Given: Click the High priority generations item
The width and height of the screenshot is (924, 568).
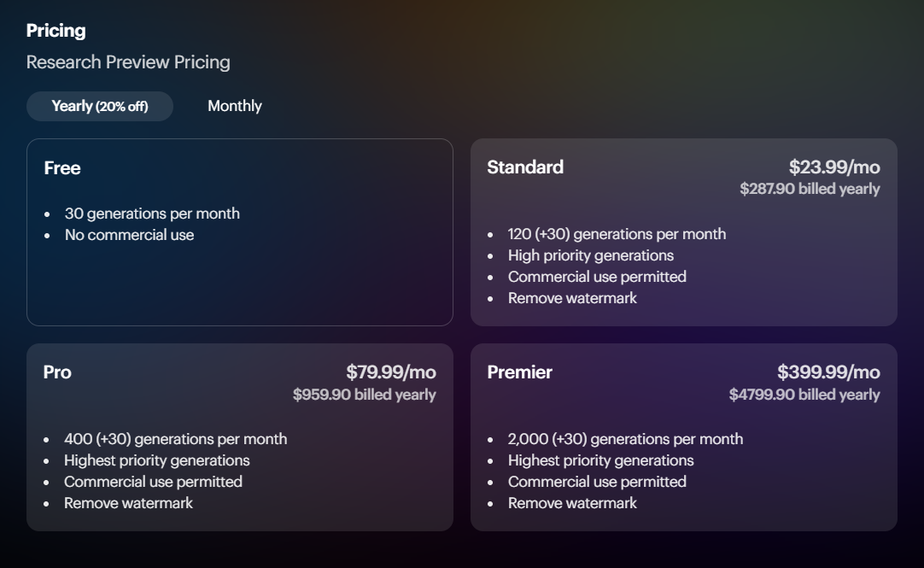Looking at the screenshot, I should tap(590, 255).
